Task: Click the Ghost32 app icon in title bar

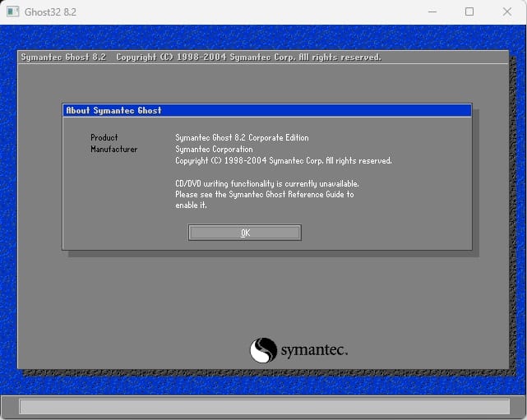Action: 13,12
